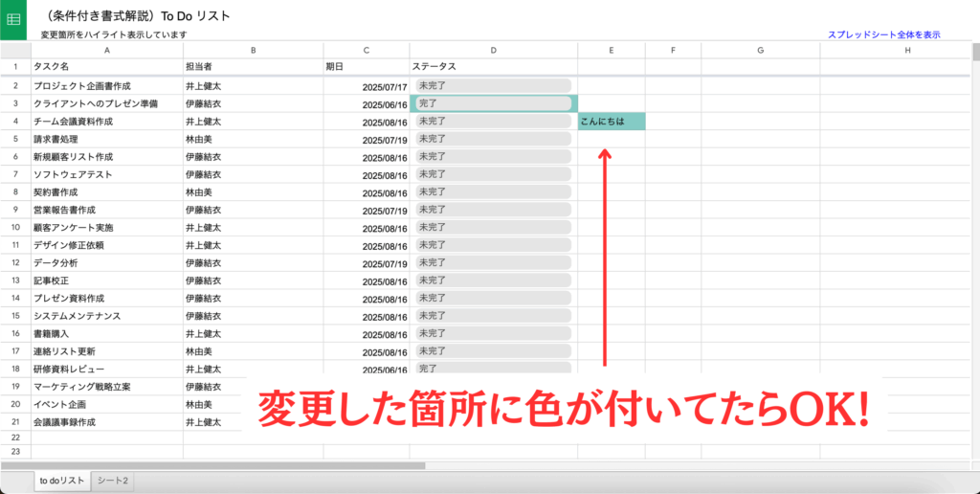Image resolution: width=980 pixels, height=494 pixels.
Task: Open status dropdown for データ分析 row
Action: pyautogui.click(x=494, y=262)
